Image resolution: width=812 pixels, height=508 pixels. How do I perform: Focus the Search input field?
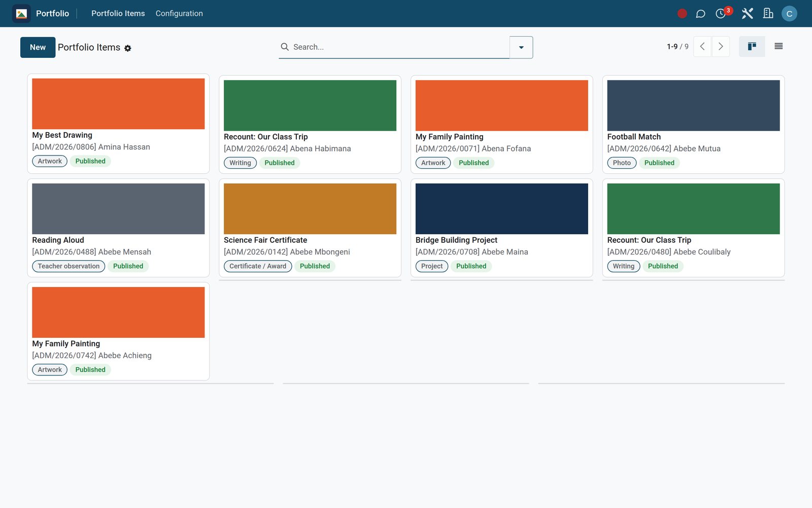tap(400, 47)
